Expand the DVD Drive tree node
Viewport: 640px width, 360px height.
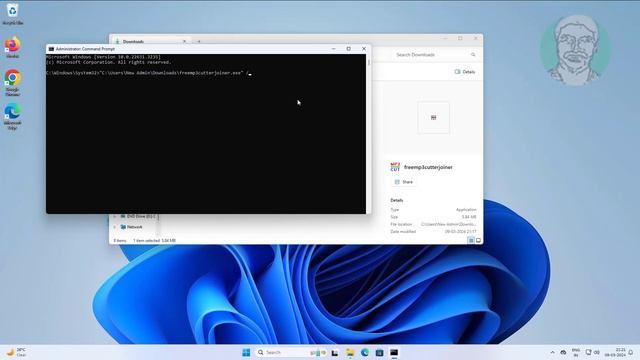tap(115, 216)
